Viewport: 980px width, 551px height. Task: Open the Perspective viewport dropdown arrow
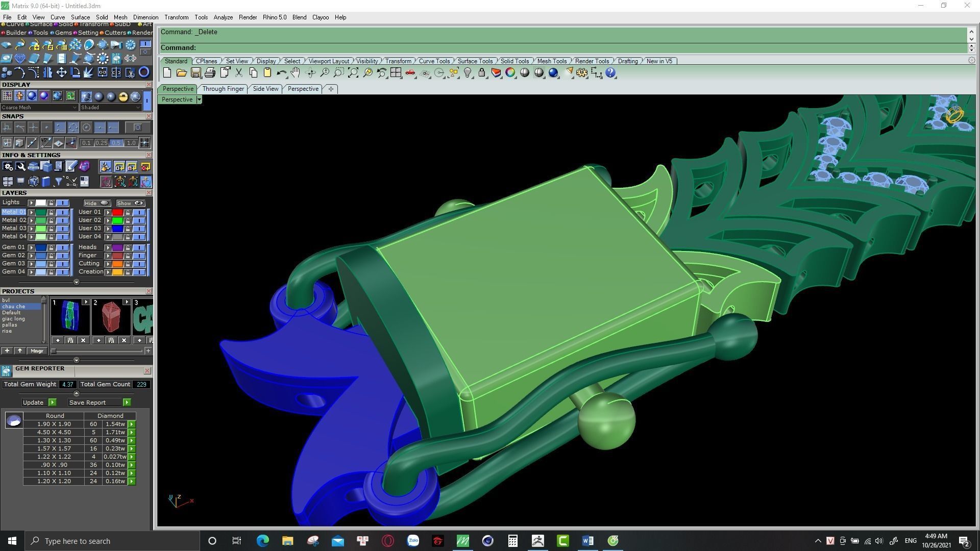(199, 99)
